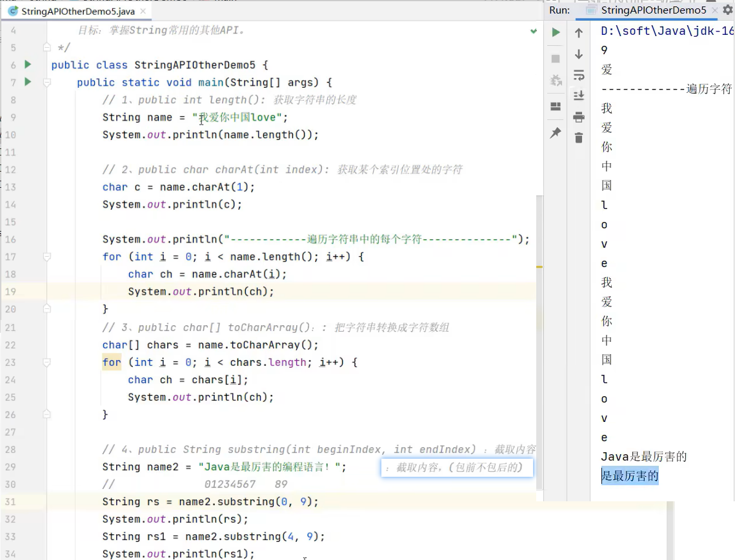Toggle soft-wrap in the console
Screen dimensions: 735x560
click(x=579, y=75)
